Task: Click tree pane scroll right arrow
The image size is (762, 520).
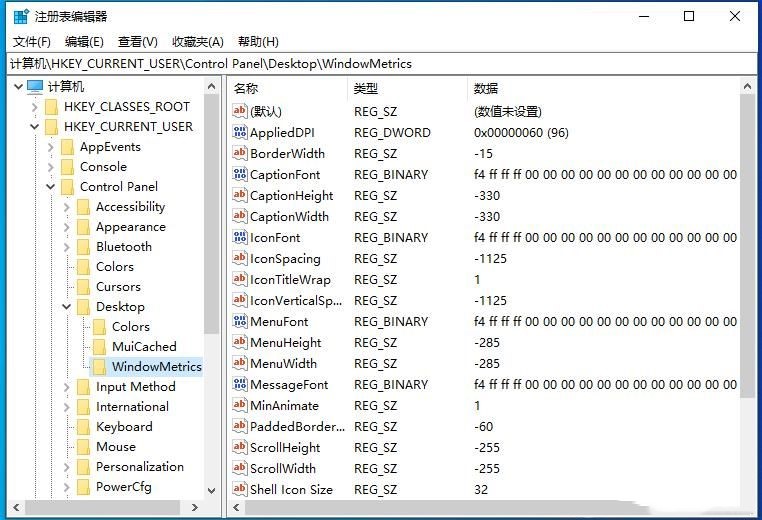Action: click(x=195, y=507)
